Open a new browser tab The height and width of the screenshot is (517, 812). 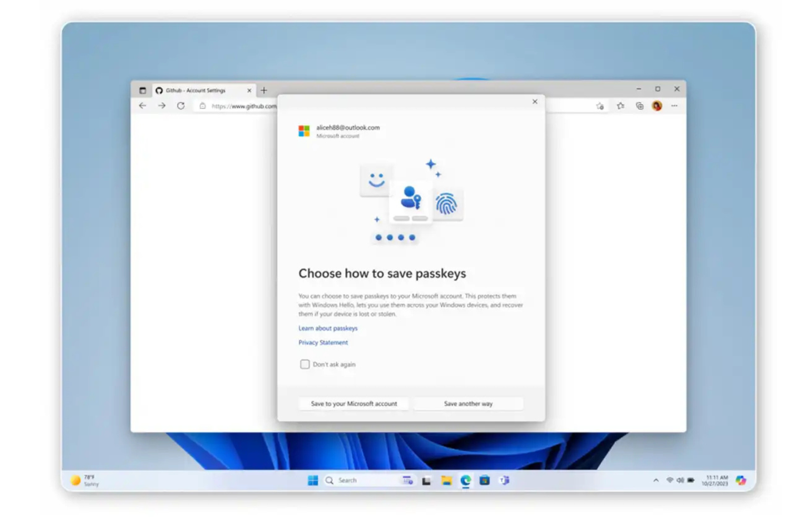[x=264, y=90]
